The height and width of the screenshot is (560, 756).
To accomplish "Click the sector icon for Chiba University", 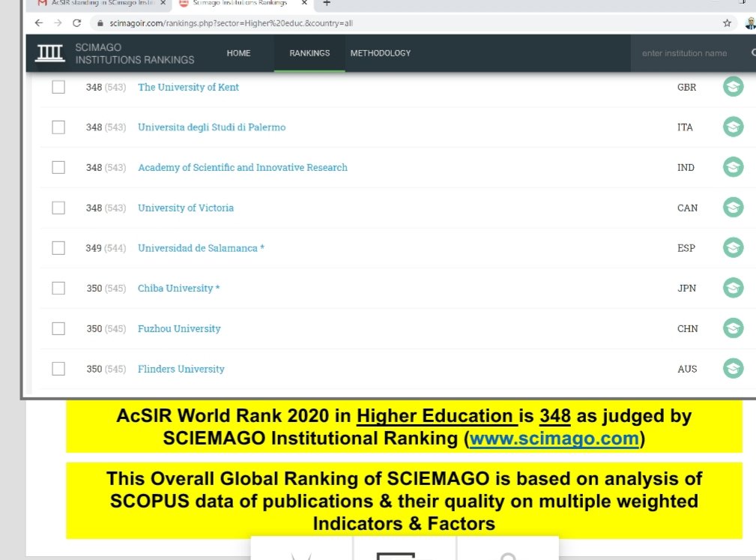I will pos(733,288).
